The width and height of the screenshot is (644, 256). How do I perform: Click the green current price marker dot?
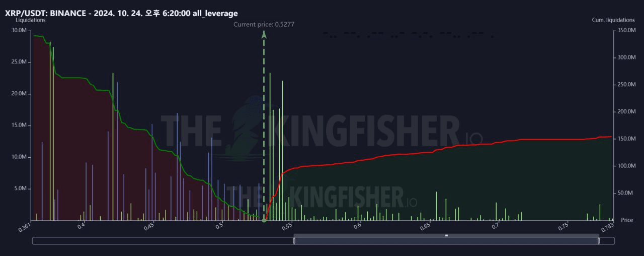pos(264,221)
